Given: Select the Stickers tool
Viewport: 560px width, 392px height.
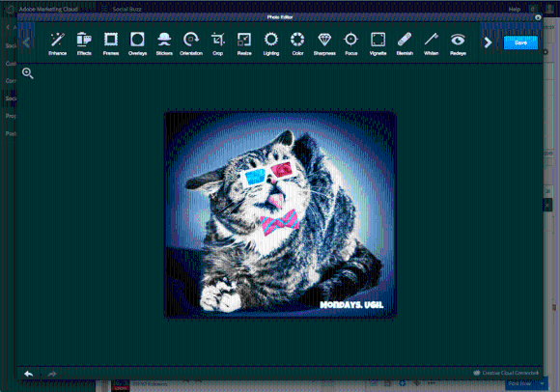Looking at the screenshot, I should [x=164, y=43].
